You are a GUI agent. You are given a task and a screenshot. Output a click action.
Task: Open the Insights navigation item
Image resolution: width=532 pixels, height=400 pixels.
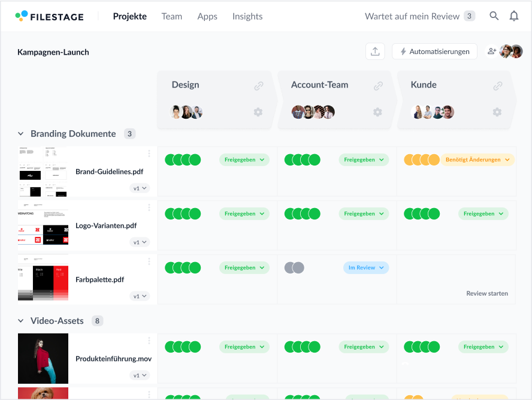coord(247,16)
